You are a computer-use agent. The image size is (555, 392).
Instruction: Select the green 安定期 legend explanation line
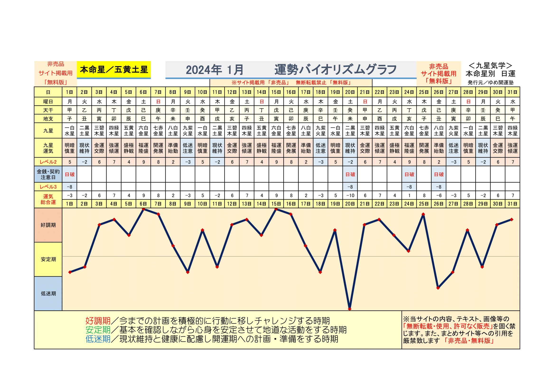tap(216, 330)
